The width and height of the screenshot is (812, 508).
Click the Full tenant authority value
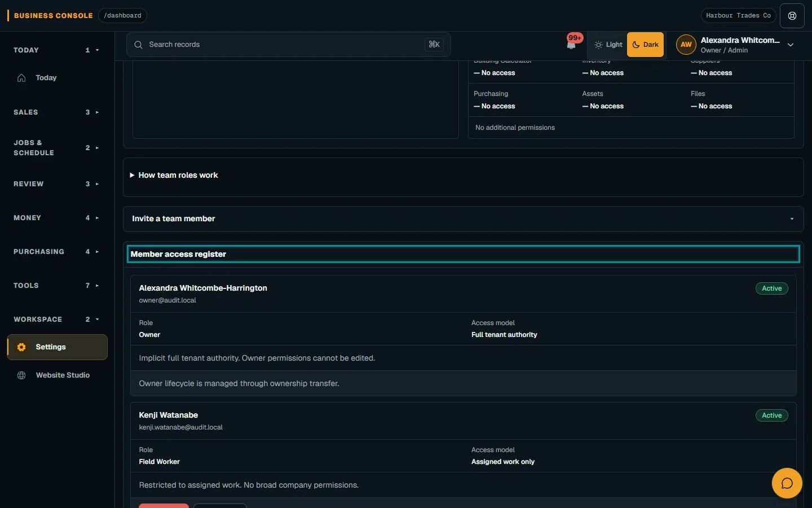[504, 335]
